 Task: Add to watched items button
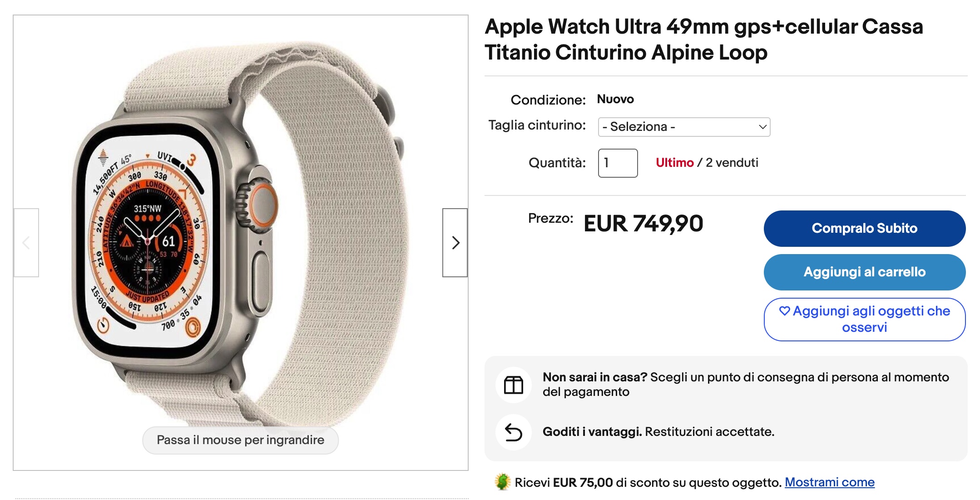tap(864, 319)
